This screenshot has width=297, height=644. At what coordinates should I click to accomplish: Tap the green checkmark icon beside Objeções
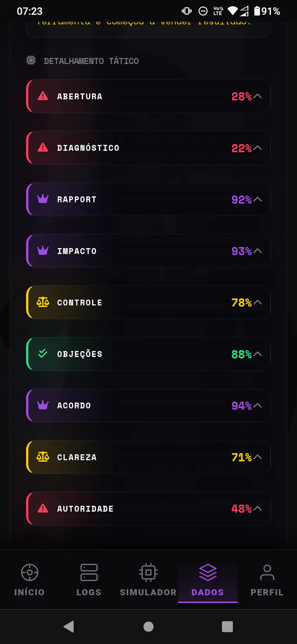click(x=43, y=353)
